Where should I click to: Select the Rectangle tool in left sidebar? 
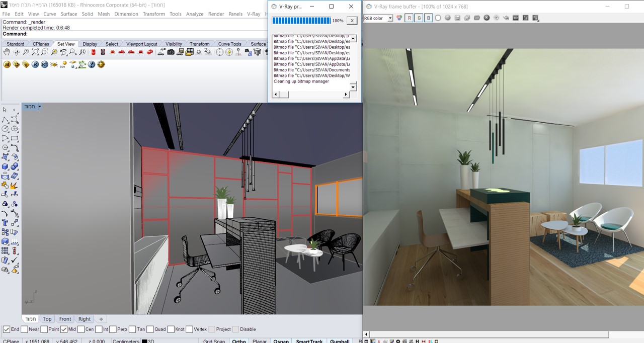coord(15,138)
